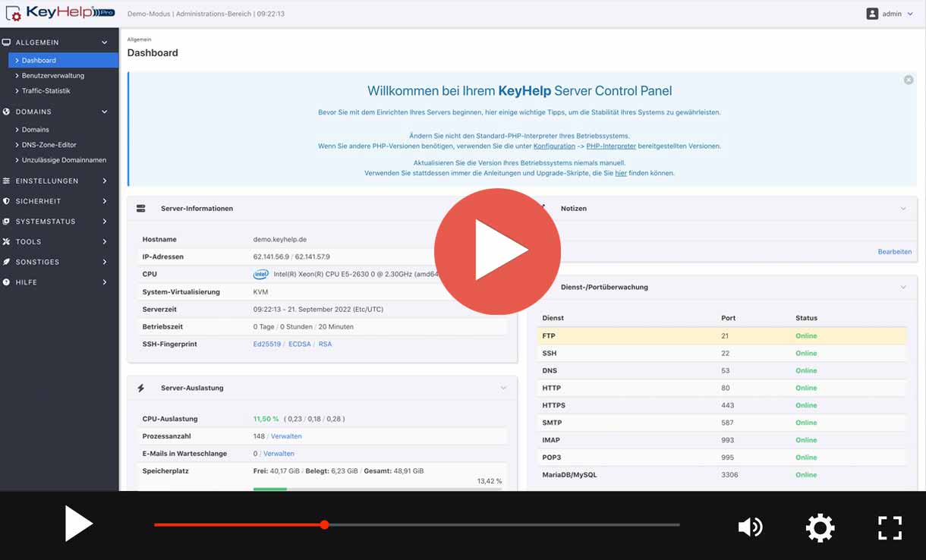This screenshot has width=926, height=560.
Task: Click the Hilfe question mark icon
Action: point(7,282)
